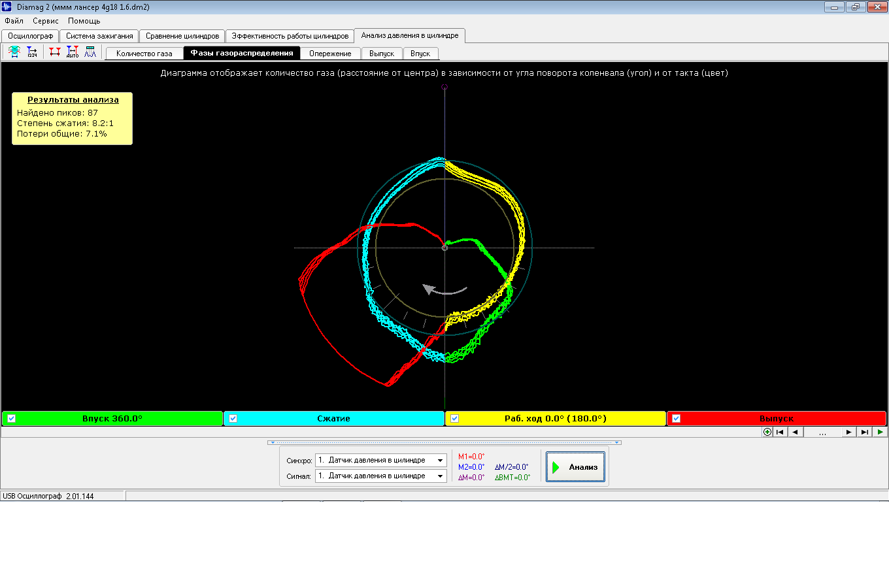Click 'Потери общие: 7.1%' result line

pyautogui.click(x=62, y=134)
